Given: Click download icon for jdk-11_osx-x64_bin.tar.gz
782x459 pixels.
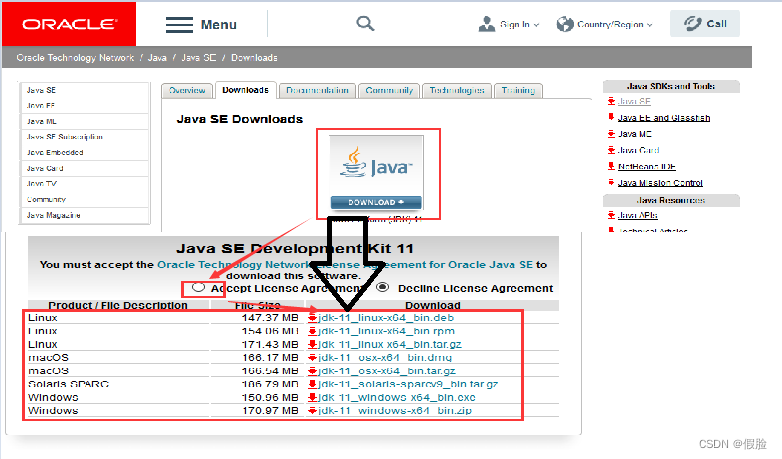Looking at the screenshot, I should 313,371.
